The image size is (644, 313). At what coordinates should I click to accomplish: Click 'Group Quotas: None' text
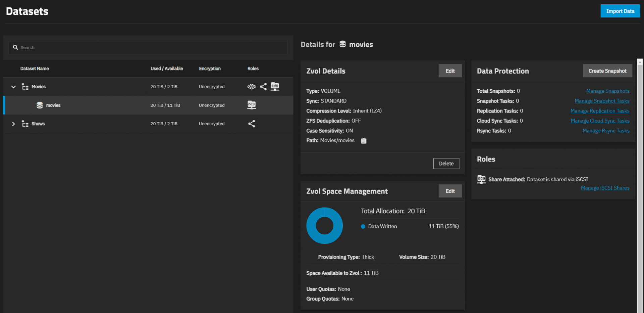tap(330, 299)
